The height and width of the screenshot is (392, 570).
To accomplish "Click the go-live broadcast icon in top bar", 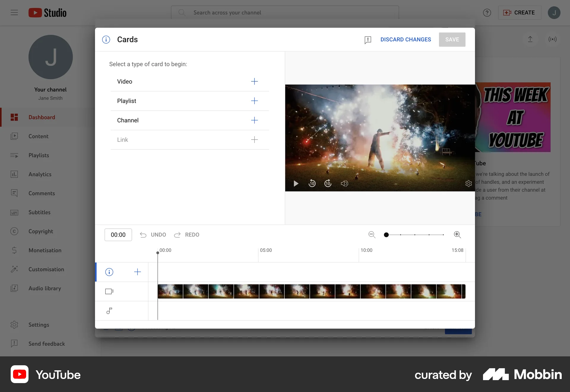I will (x=552, y=39).
